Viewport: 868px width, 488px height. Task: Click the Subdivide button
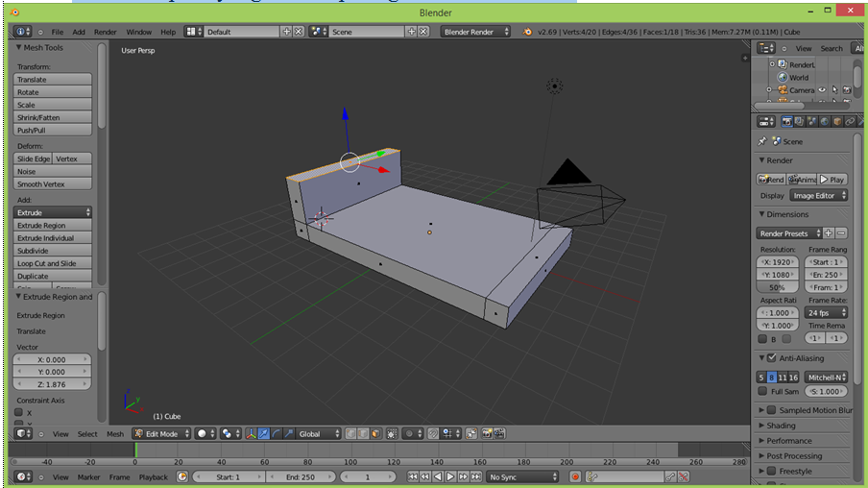click(x=54, y=251)
